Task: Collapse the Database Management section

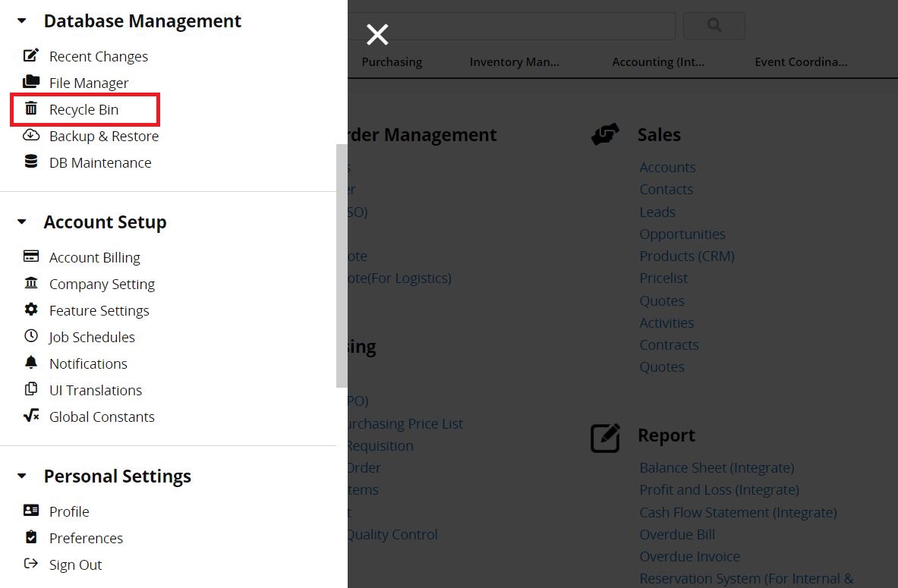Action: (22, 21)
